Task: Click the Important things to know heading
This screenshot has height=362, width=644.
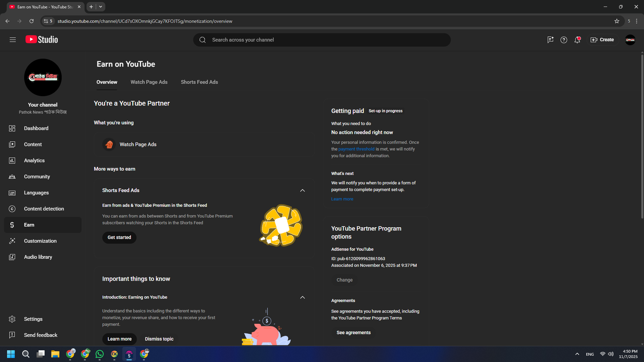Action: click(136, 279)
